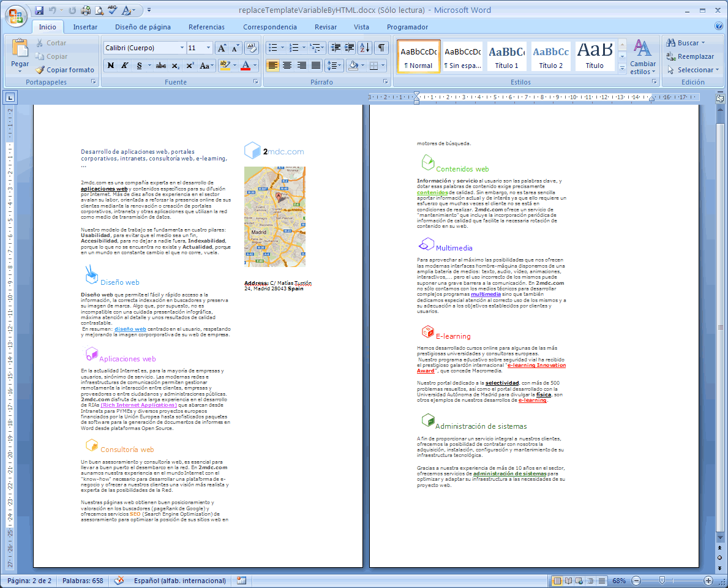Click the Cortar scissors command
Viewport: 728px width, 588px height.
point(51,43)
